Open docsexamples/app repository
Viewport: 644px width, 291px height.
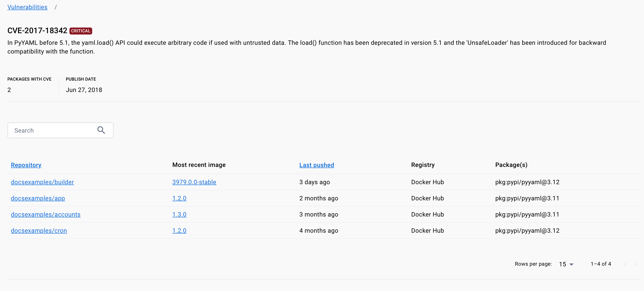click(x=38, y=198)
